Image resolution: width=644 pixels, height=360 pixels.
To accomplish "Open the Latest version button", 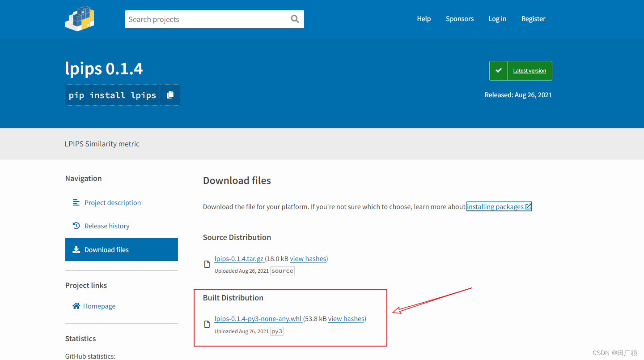I will [x=530, y=70].
